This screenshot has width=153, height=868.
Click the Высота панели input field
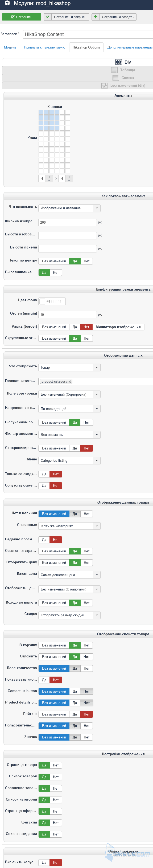[67, 249]
